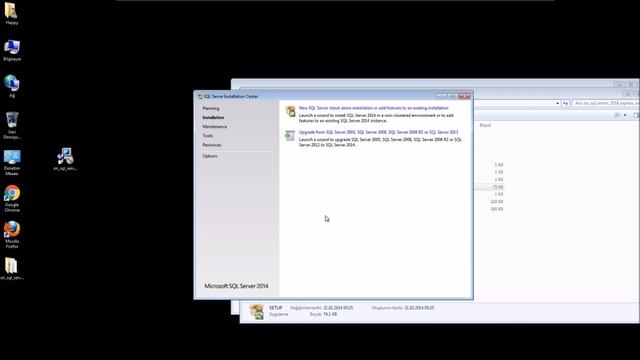Select the Installation page in sidebar

[213, 118]
